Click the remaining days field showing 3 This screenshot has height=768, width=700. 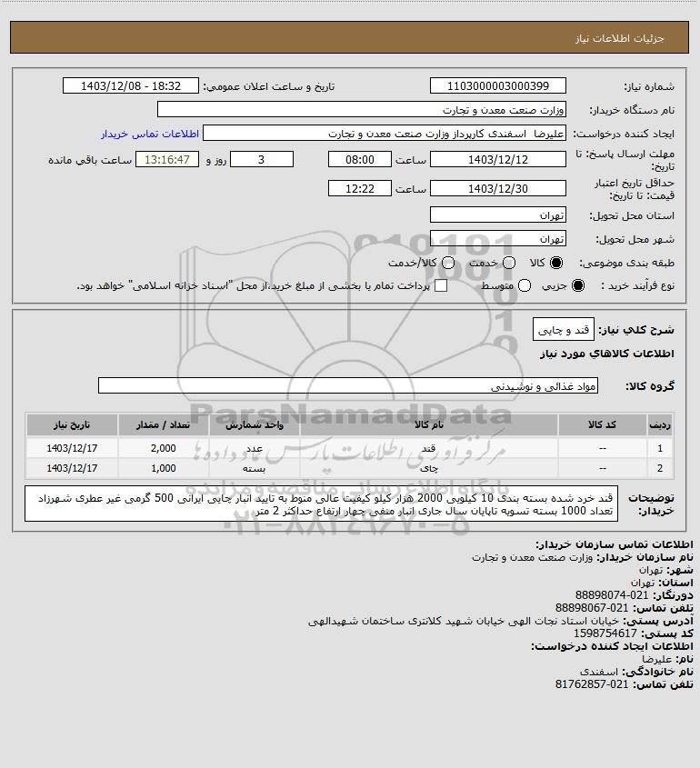(262, 159)
